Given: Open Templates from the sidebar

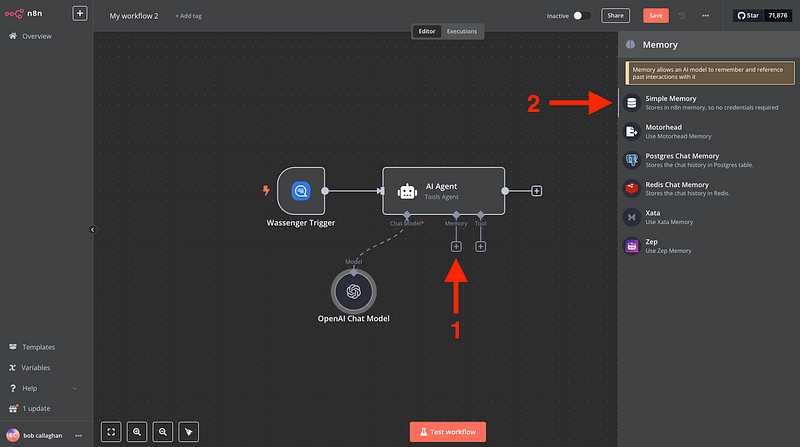Looking at the screenshot, I should tap(38, 347).
